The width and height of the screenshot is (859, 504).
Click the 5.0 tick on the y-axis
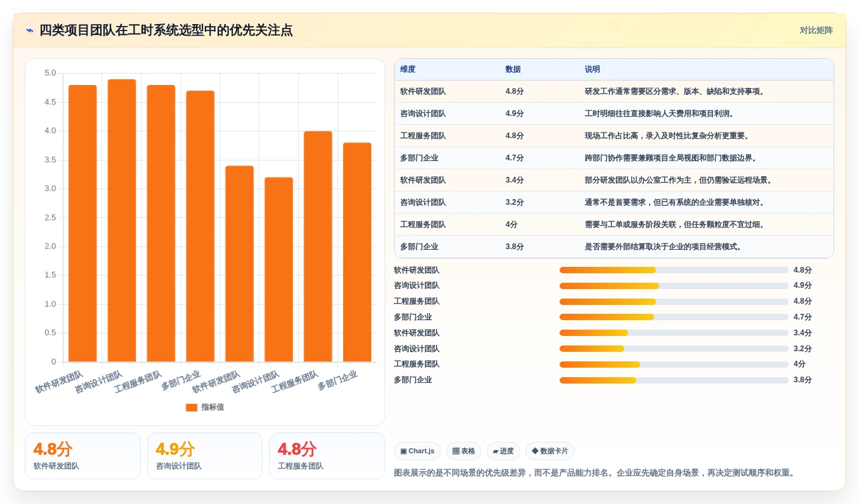[x=50, y=73]
